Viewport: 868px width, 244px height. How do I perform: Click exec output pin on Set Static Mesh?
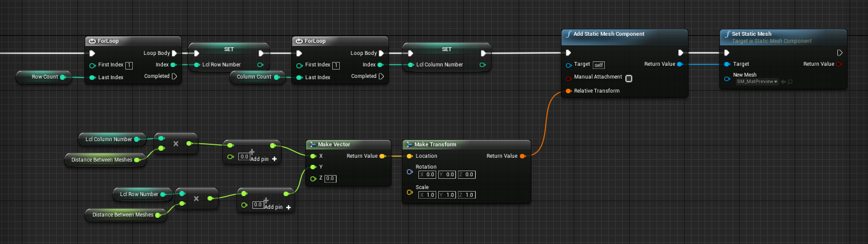839,53
